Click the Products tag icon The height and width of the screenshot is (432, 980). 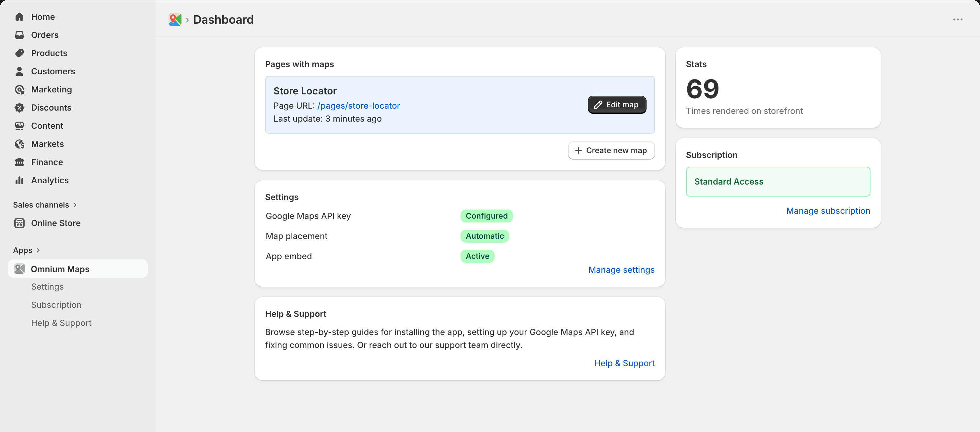(x=19, y=53)
